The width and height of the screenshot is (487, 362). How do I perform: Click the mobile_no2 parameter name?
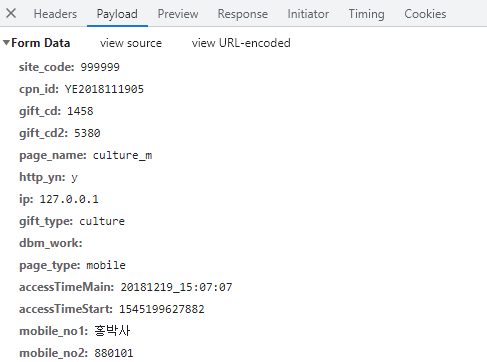tap(54, 353)
